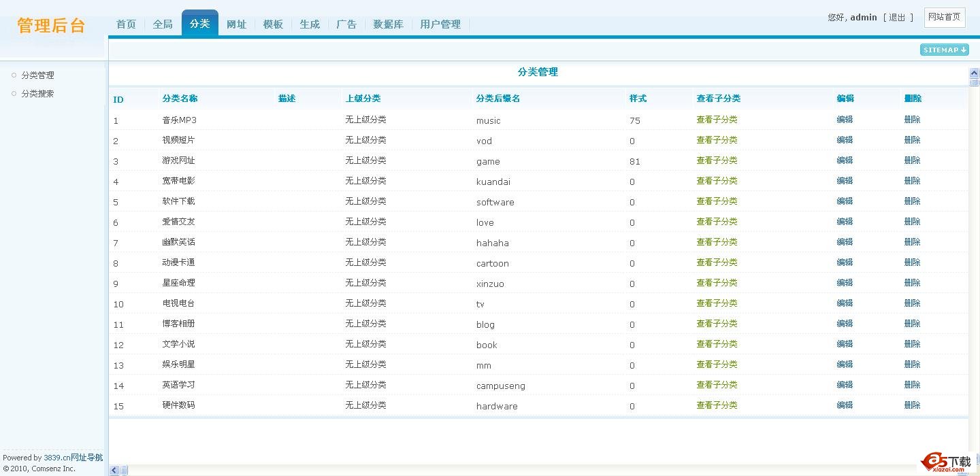980x476 pixels.
Task: Edit the 游戏网址 category
Action: coord(845,160)
